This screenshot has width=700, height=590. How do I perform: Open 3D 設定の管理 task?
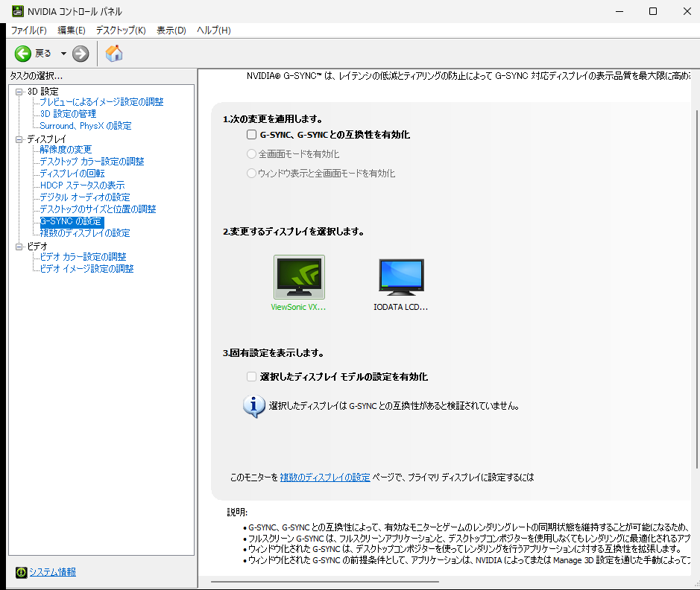point(68,114)
